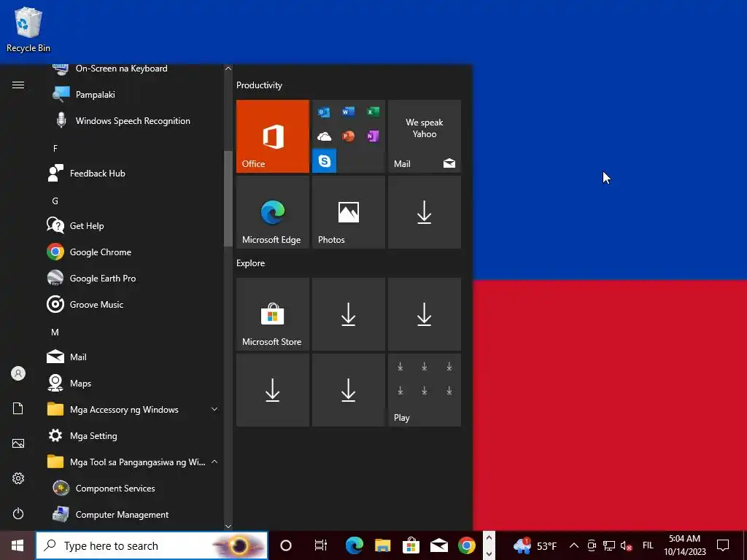This screenshot has width=747, height=560.
Task: Open OneDrive icon in Office tile group
Action: pyautogui.click(x=324, y=136)
